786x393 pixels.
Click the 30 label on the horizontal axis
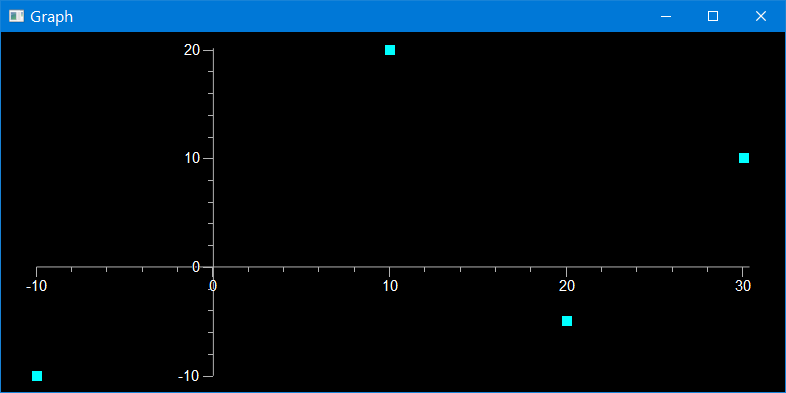pos(743,286)
